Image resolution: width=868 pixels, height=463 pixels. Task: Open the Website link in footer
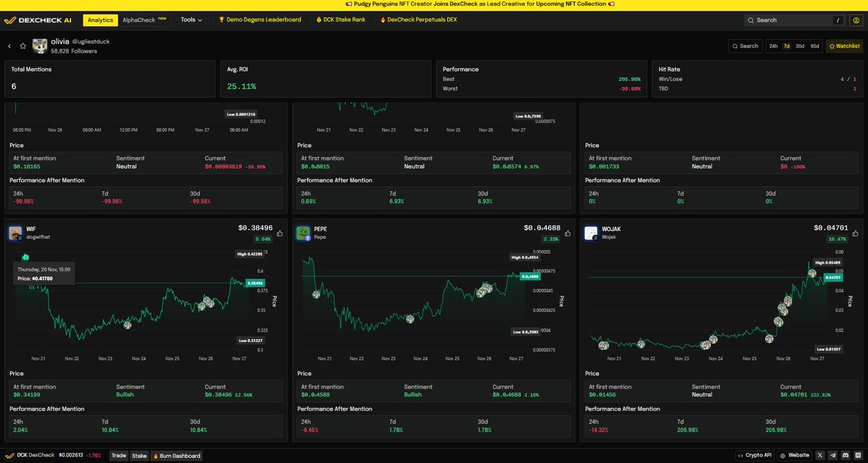[794, 456]
